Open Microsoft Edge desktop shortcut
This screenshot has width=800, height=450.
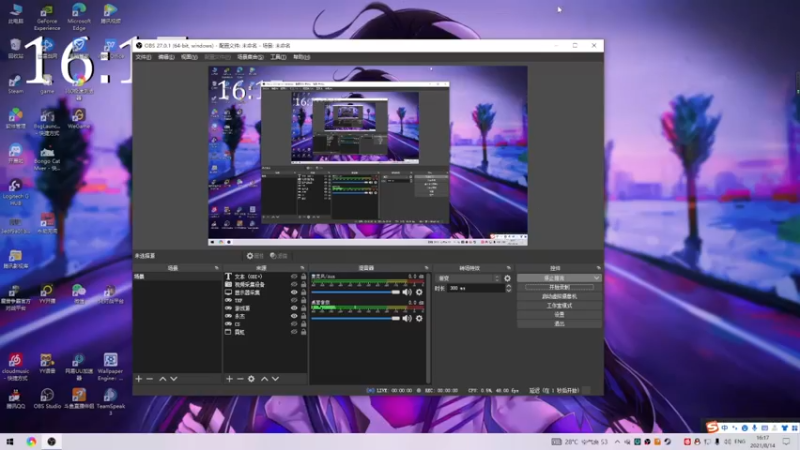(x=79, y=18)
